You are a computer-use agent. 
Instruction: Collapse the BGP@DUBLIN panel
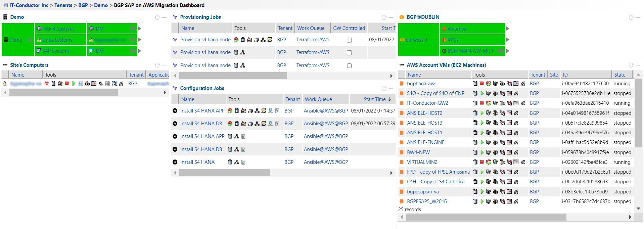(x=638, y=17)
